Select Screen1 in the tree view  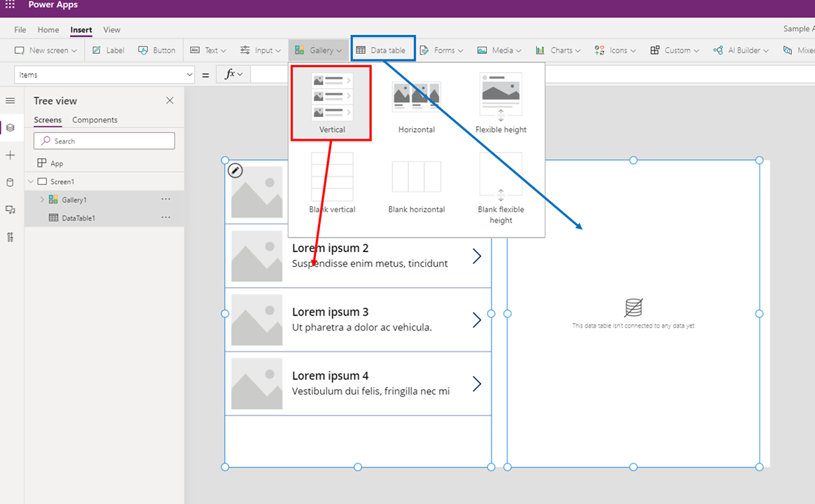[62, 181]
